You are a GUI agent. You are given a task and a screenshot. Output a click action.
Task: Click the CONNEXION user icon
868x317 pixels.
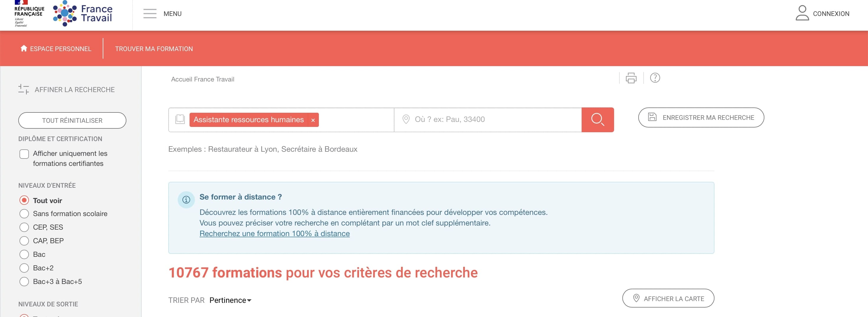(802, 13)
